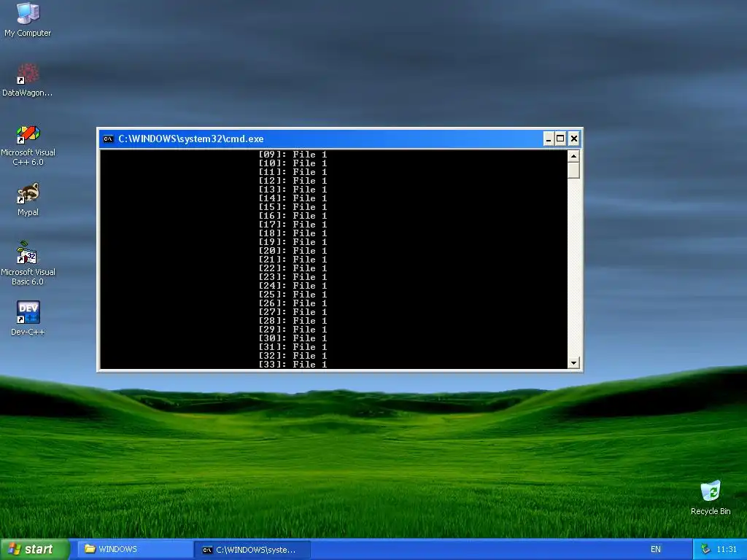747x560 pixels.
Task: Click the line "[15]: File 1"
Action: (x=293, y=206)
